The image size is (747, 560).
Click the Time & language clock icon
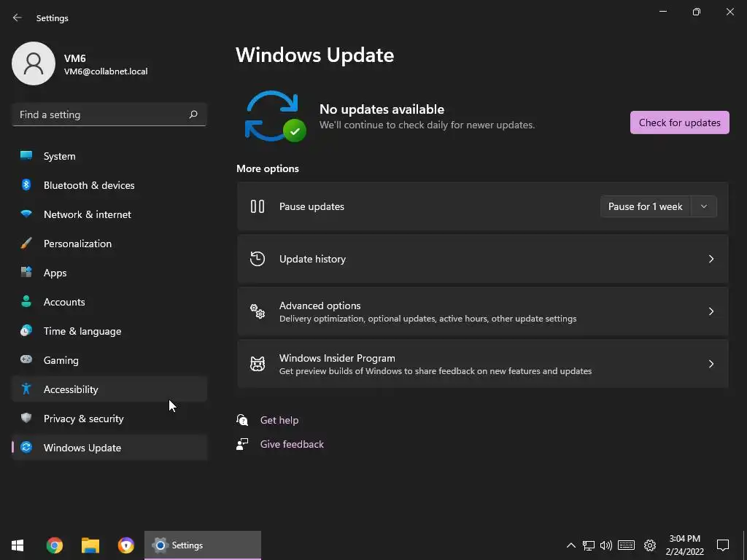(x=26, y=330)
